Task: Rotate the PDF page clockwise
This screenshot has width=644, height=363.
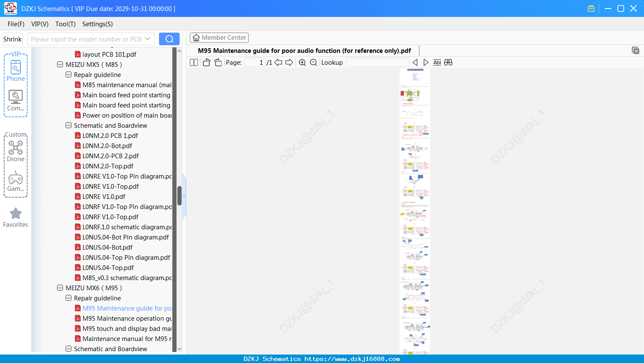Action: coord(218,63)
